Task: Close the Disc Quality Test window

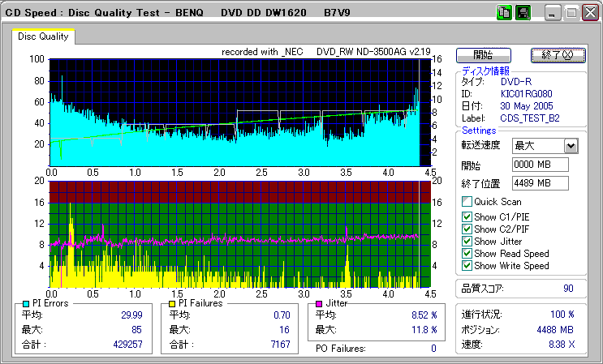Action: [590, 13]
